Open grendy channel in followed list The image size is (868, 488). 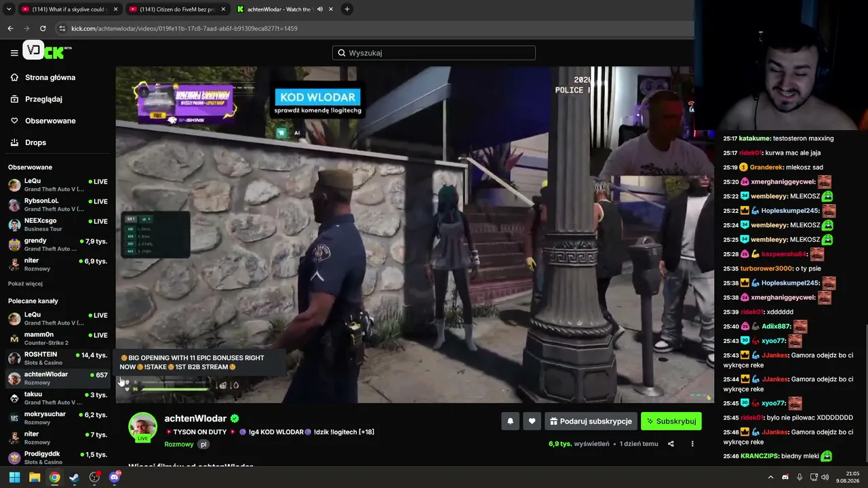tap(58, 245)
